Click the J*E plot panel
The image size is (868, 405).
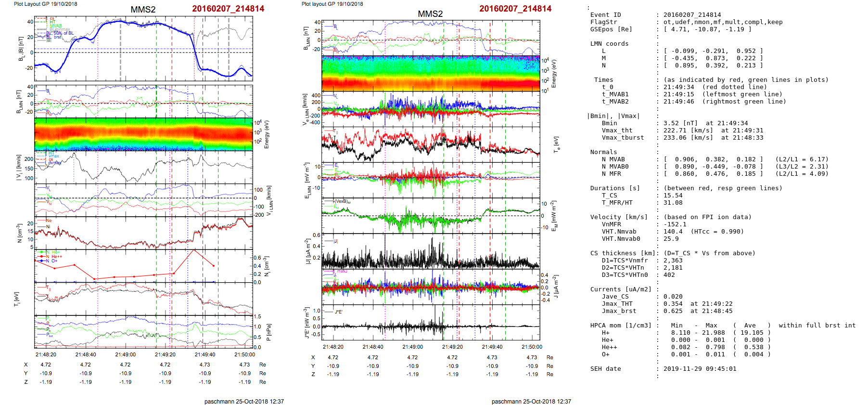431,323
